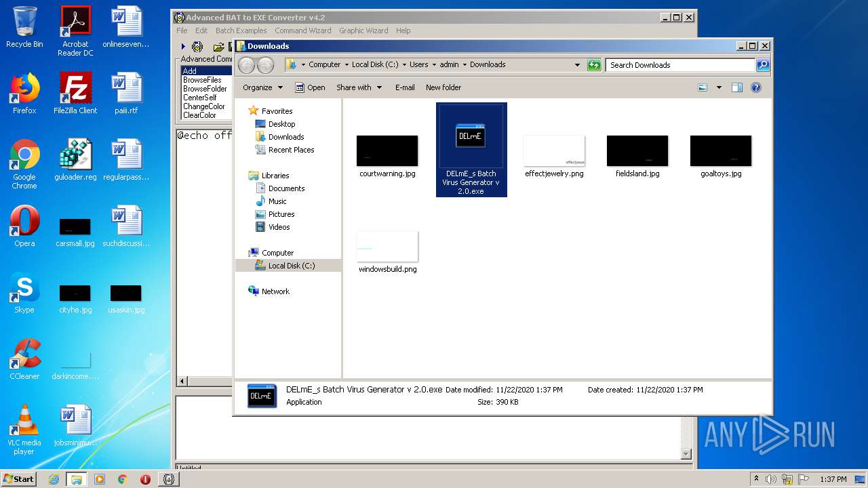Click the gear compile icon in BAT to EXE toolbar
Screen dimensions: 868x488
pos(197,47)
